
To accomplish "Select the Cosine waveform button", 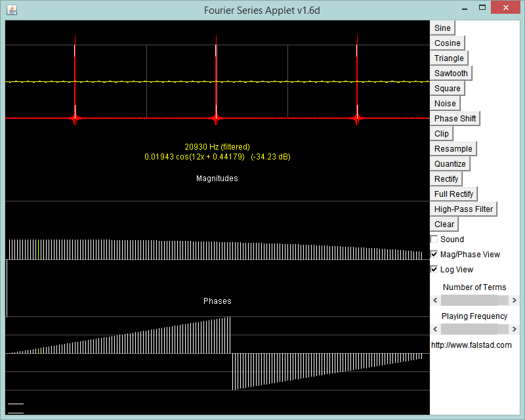I will pos(448,43).
